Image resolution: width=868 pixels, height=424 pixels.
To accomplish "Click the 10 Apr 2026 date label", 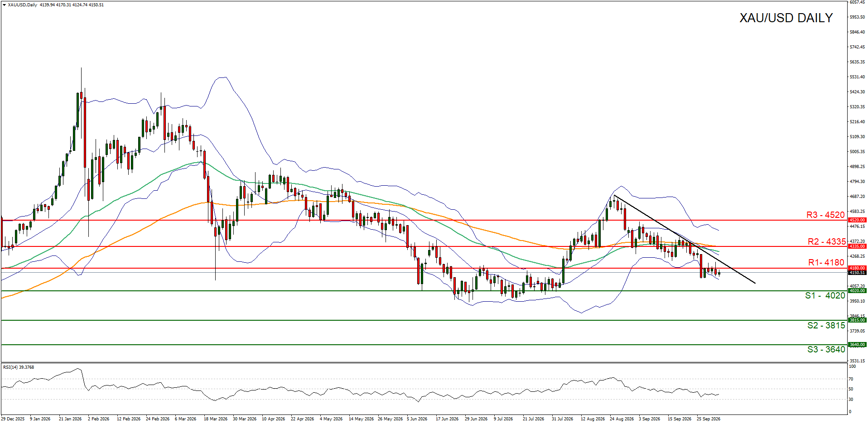I will tap(273, 419).
